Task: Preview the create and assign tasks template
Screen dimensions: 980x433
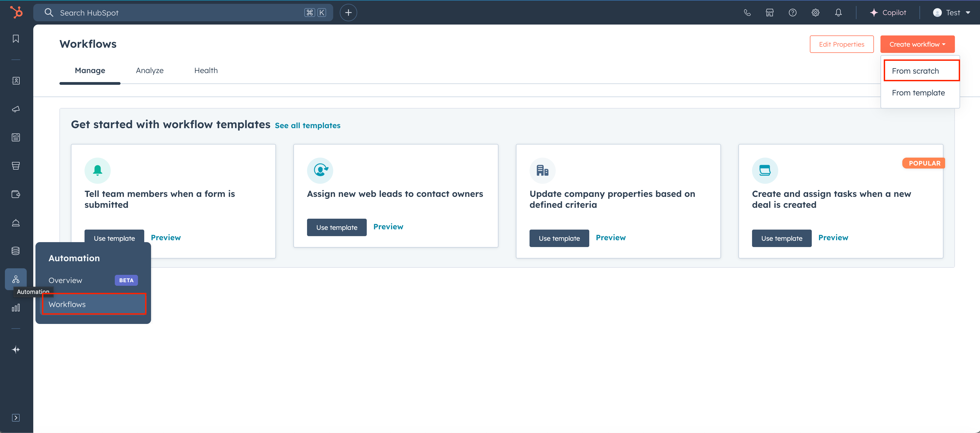Action: (833, 238)
